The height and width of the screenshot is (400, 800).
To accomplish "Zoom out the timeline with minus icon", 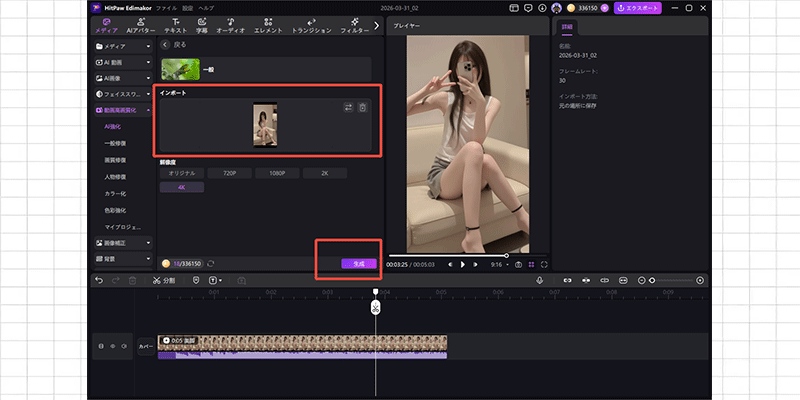I will 642,281.
